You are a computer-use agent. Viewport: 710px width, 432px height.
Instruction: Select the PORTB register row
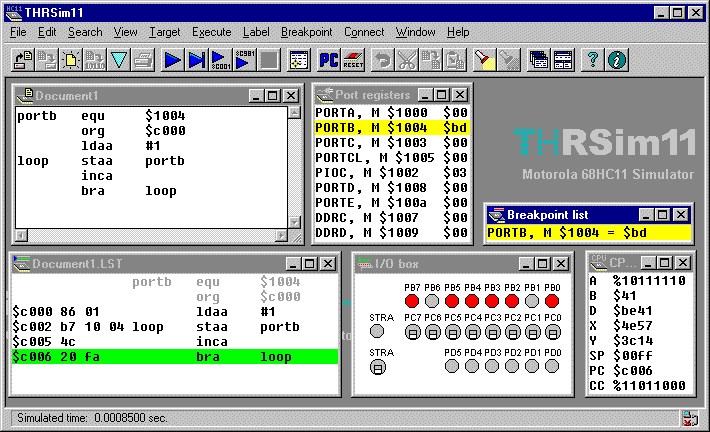(x=391, y=128)
